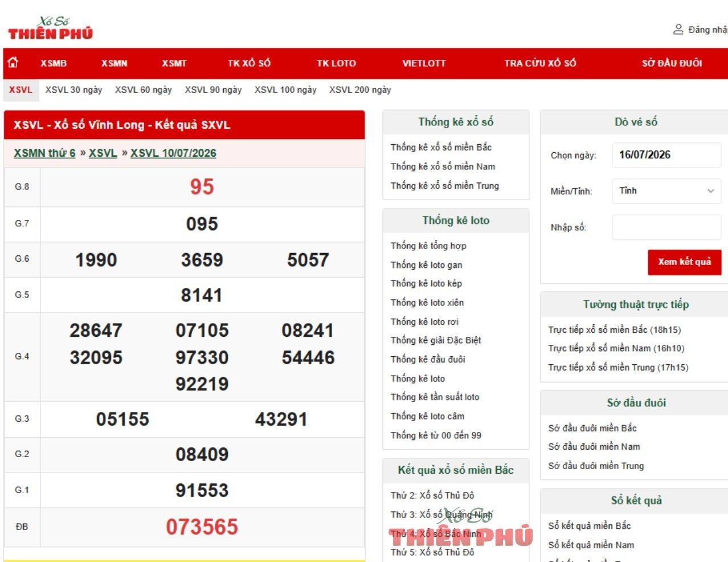Open Thứ 5: Xổ số Thủ Đô
This screenshot has width=728, height=562.
(x=432, y=552)
